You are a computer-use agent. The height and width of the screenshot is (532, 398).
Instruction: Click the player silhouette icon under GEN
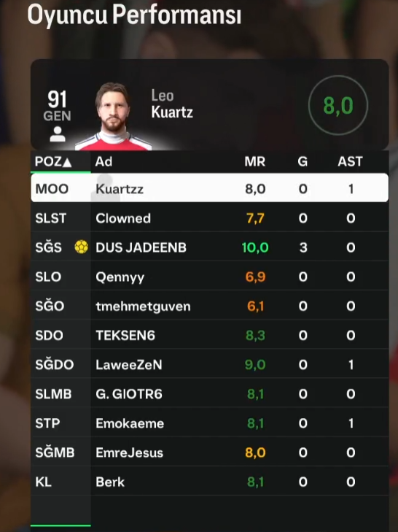[x=58, y=134]
